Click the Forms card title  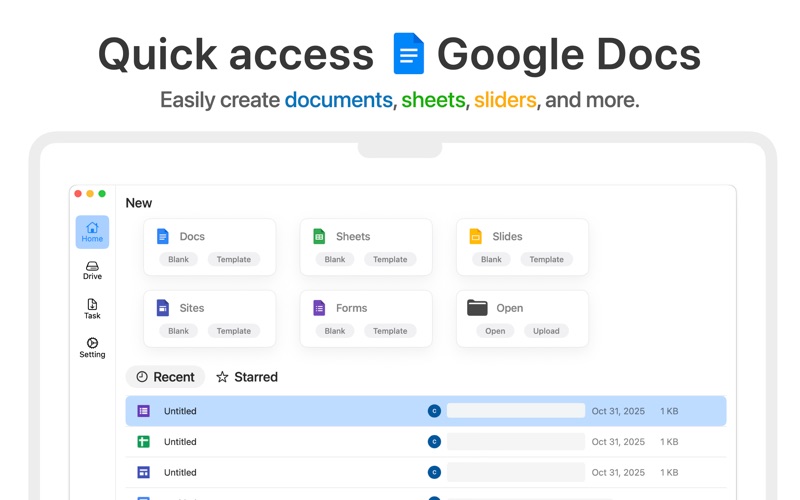click(352, 308)
